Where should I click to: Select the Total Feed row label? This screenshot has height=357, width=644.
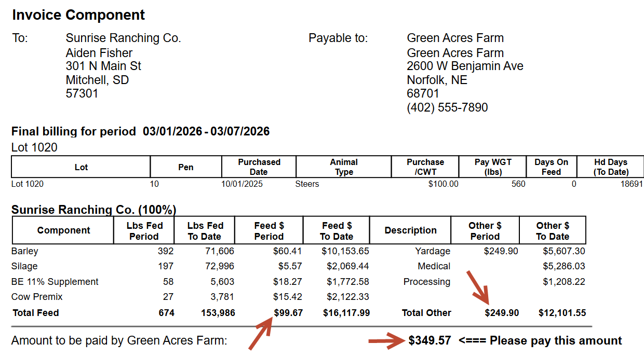[35, 313]
